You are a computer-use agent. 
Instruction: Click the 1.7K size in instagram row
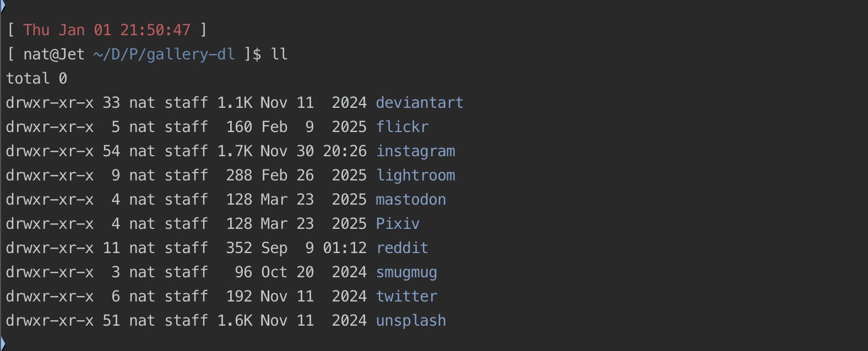tap(235, 151)
